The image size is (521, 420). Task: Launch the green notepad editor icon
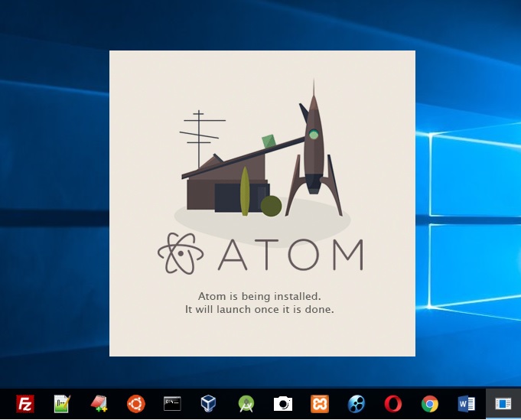click(x=62, y=403)
